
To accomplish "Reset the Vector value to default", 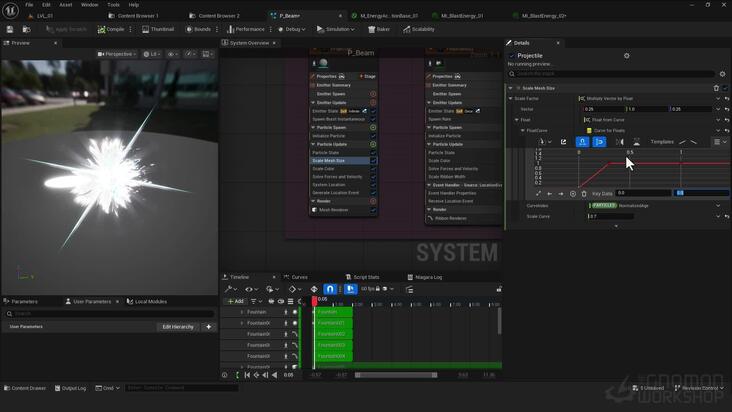I will point(727,109).
